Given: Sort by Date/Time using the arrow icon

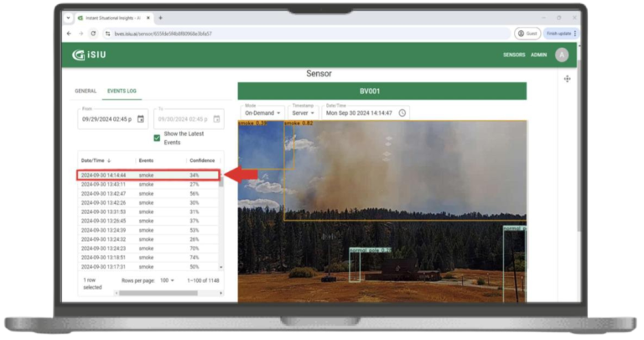Looking at the screenshot, I should tap(109, 160).
